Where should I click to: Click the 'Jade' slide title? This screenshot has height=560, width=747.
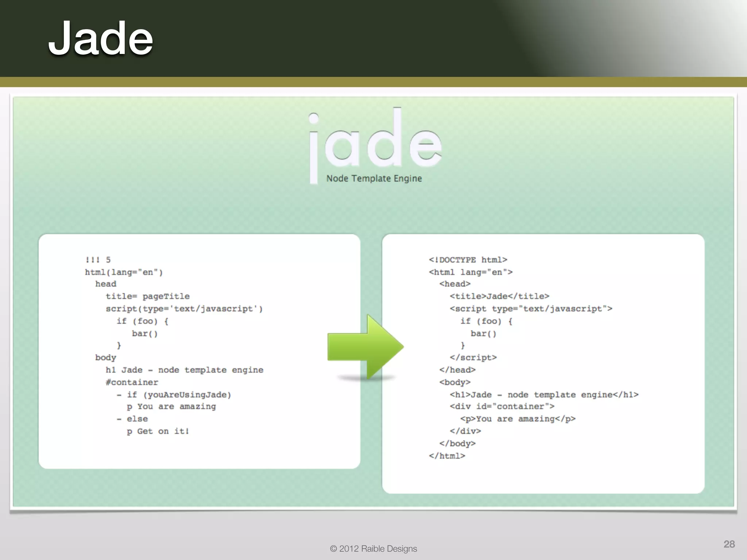point(101,38)
